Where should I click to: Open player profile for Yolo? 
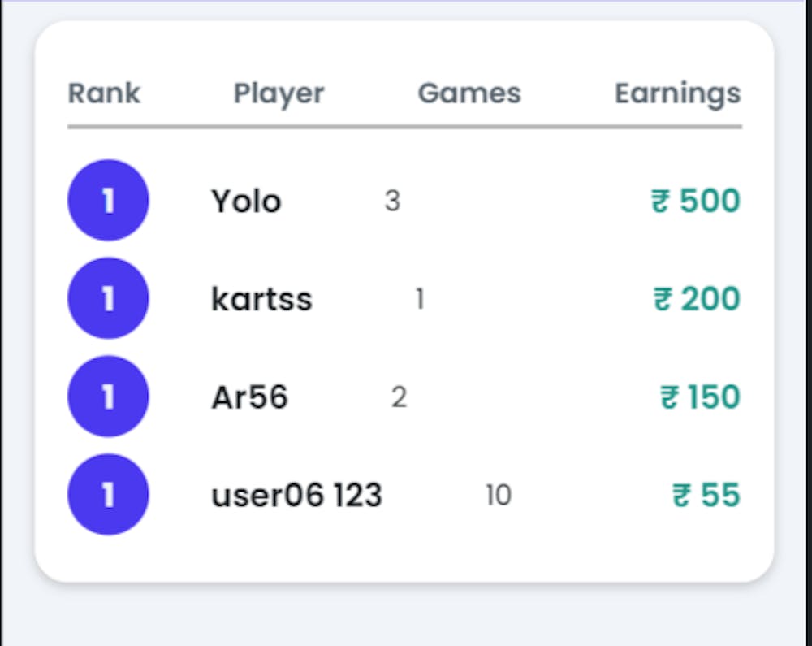tap(246, 201)
